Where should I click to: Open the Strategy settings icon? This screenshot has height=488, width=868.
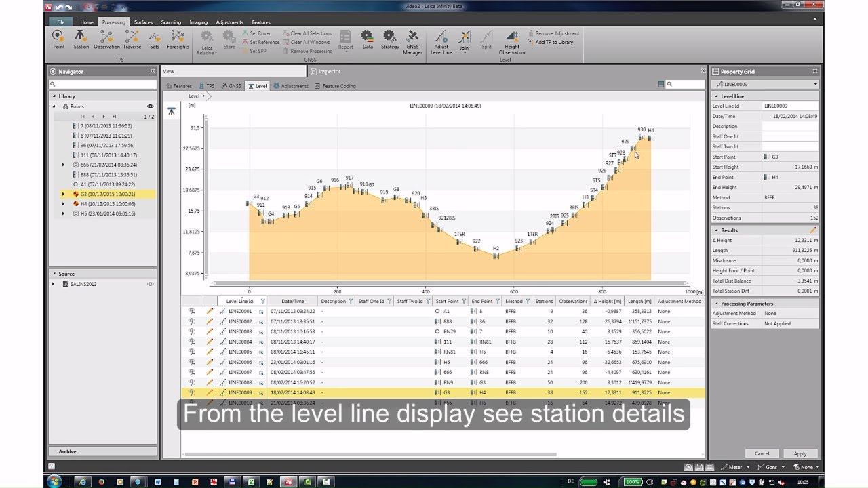point(390,39)
